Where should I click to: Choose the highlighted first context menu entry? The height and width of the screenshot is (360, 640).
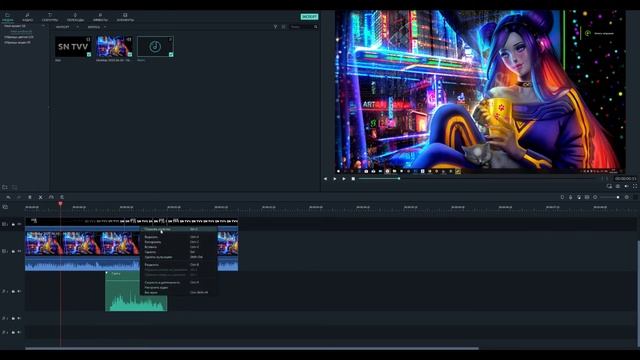click(178, 229)
